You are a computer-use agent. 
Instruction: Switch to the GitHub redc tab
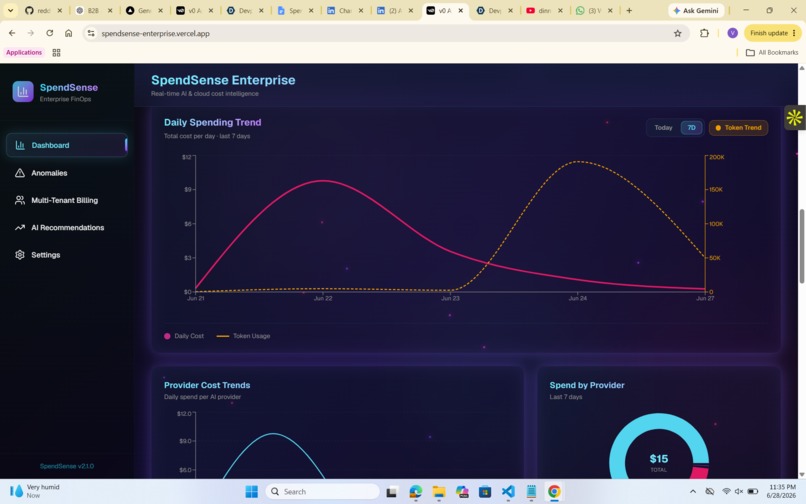(x=43, y=10)
